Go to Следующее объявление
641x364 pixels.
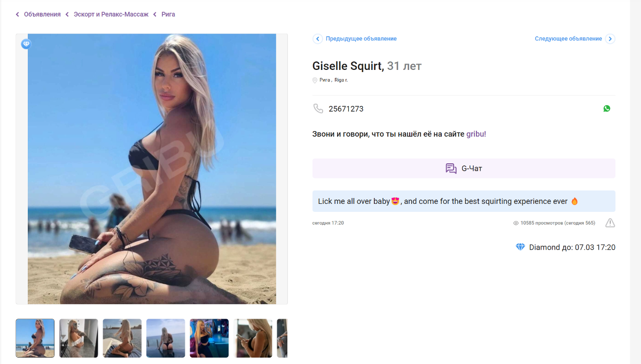pyautogui.click(x=568, y=39)
